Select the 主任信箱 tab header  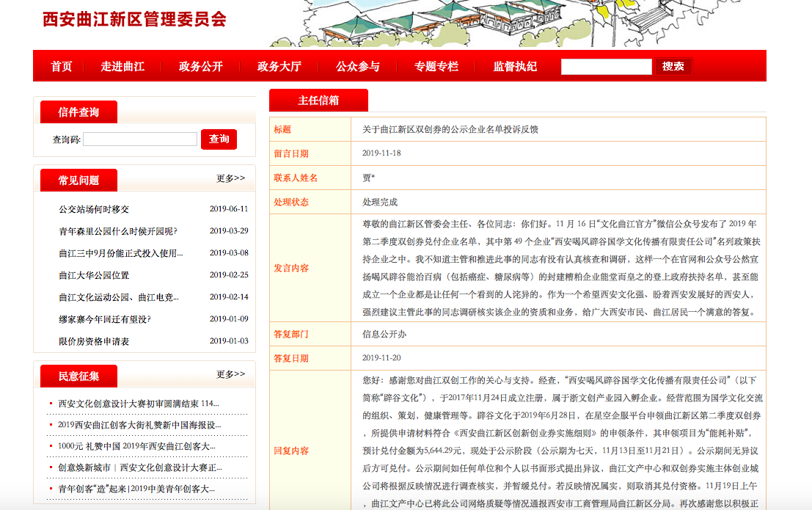318,101
